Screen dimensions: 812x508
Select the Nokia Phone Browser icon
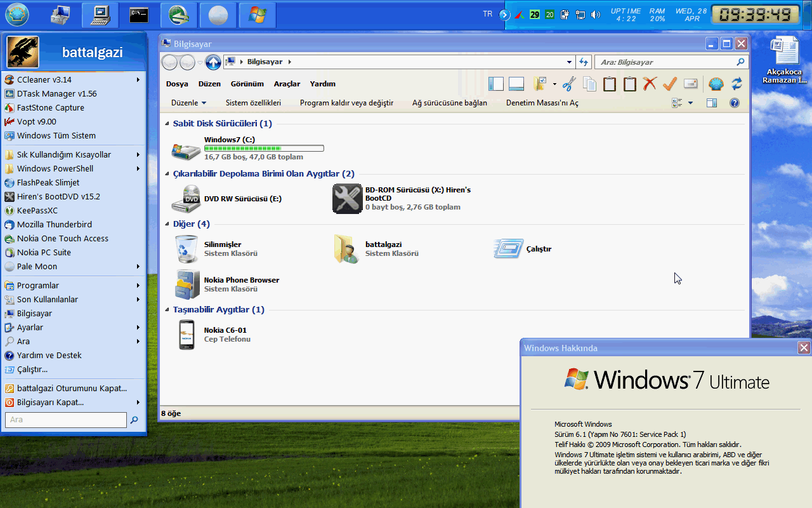point(187,284)
